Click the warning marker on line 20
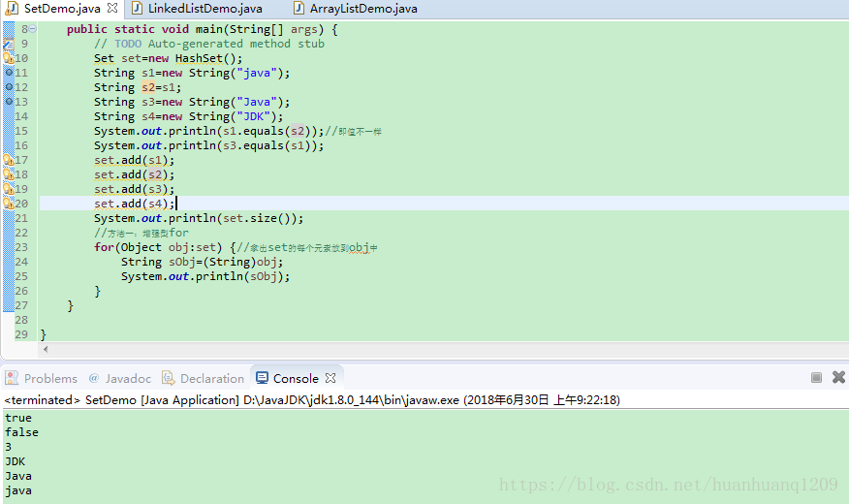849x504 pixels. tap(9, 204)
